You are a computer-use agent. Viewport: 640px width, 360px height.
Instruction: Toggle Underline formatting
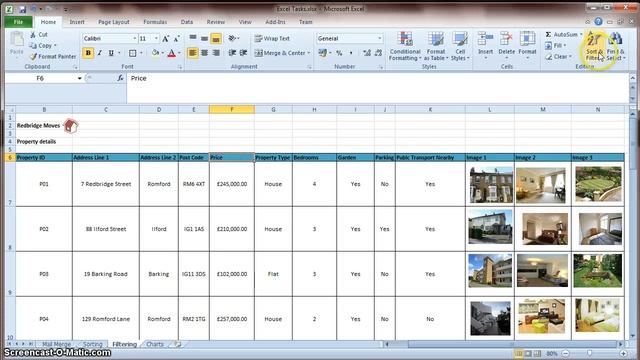(111, 53)
